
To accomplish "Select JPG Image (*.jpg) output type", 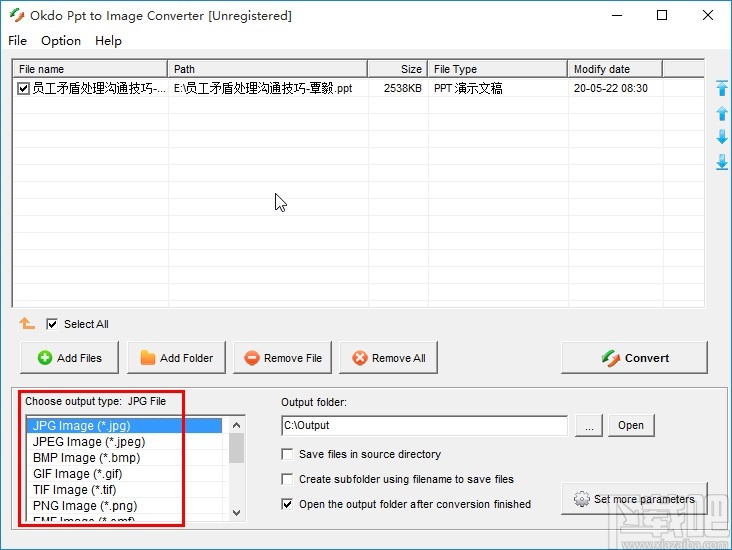I will [x=124, y=426].
